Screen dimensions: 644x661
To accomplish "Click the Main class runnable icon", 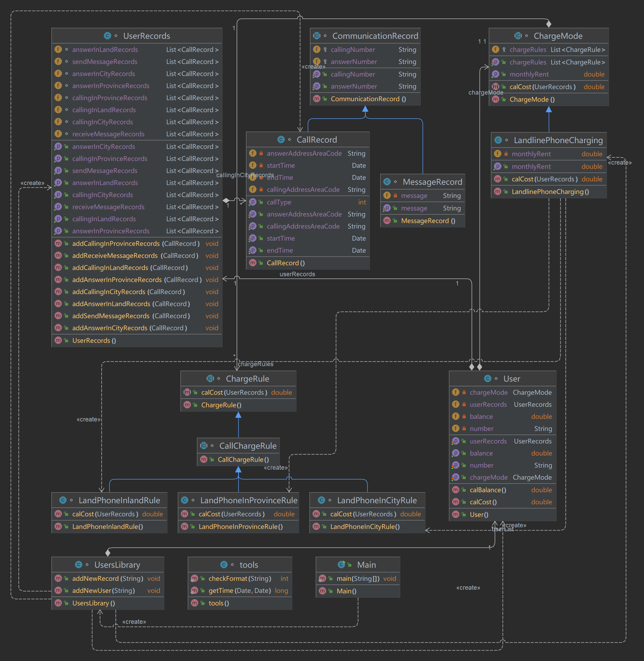I will click(x=342, y=565).
